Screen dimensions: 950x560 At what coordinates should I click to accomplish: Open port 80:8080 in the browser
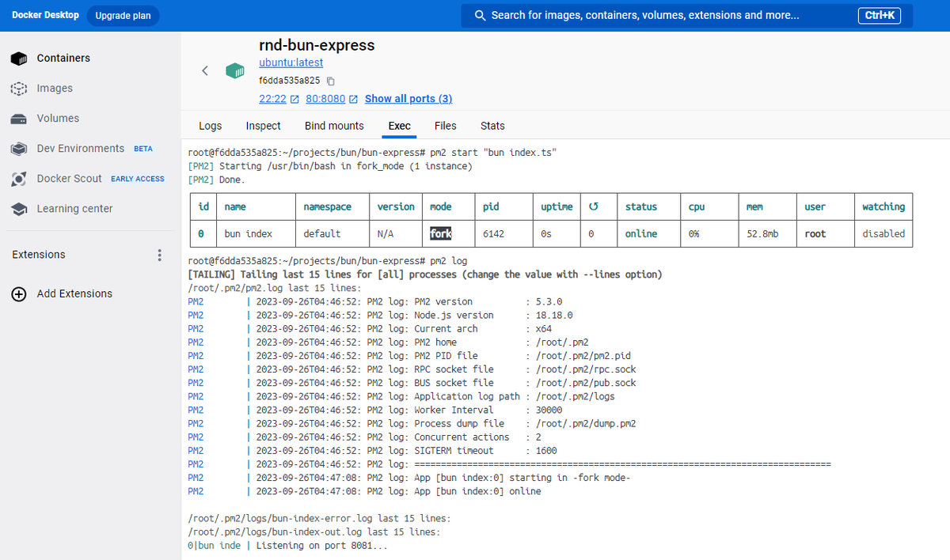pos(325,99)
